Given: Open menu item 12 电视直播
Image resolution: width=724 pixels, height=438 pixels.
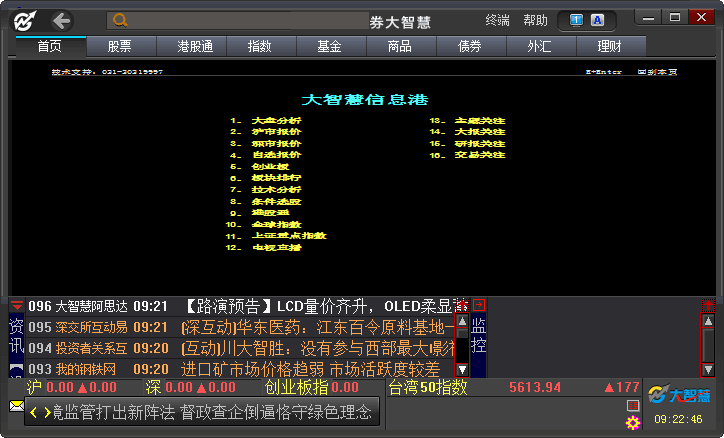Looking at the screenshot, I should 264,248.
